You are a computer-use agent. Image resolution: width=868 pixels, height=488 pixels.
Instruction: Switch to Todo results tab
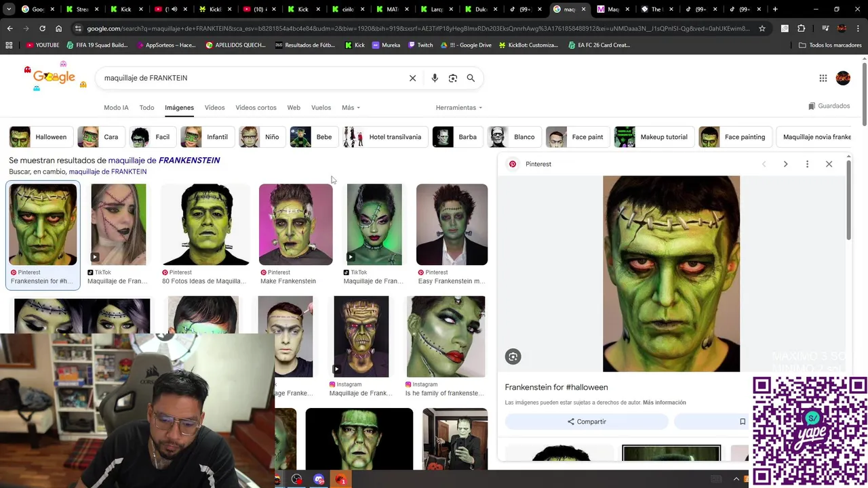coord(146,108)
